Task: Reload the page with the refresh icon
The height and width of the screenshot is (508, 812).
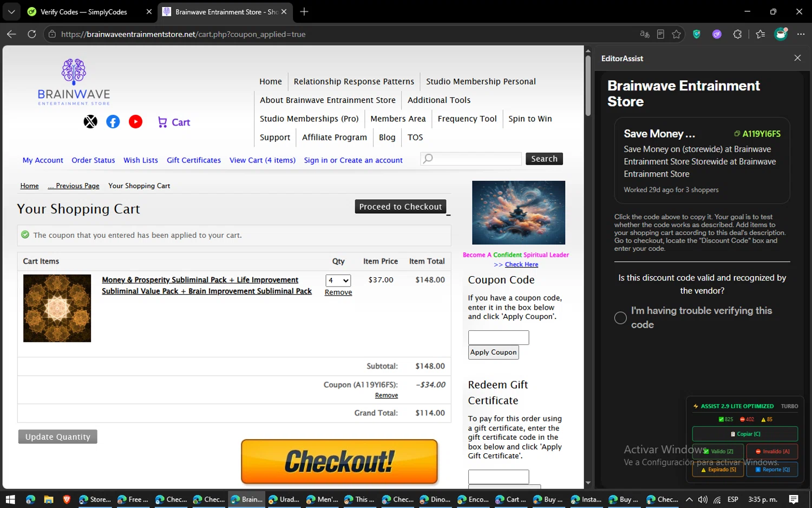Action: click(x=32, y=34)
